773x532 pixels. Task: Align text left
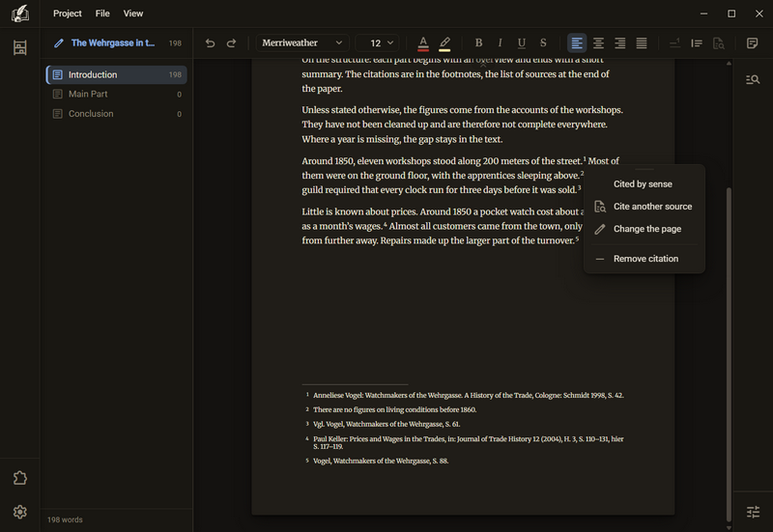point(576,42)
